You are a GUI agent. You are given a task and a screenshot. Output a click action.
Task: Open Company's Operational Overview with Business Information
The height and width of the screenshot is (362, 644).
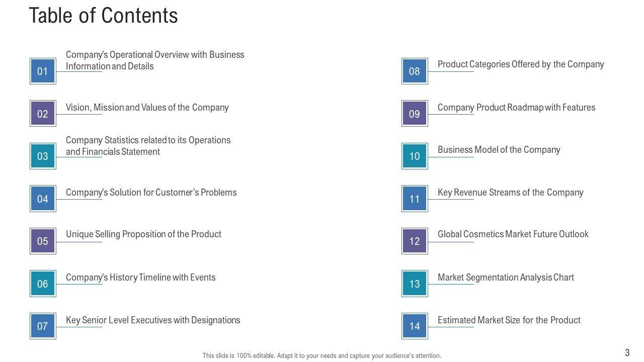click(154, 60)
